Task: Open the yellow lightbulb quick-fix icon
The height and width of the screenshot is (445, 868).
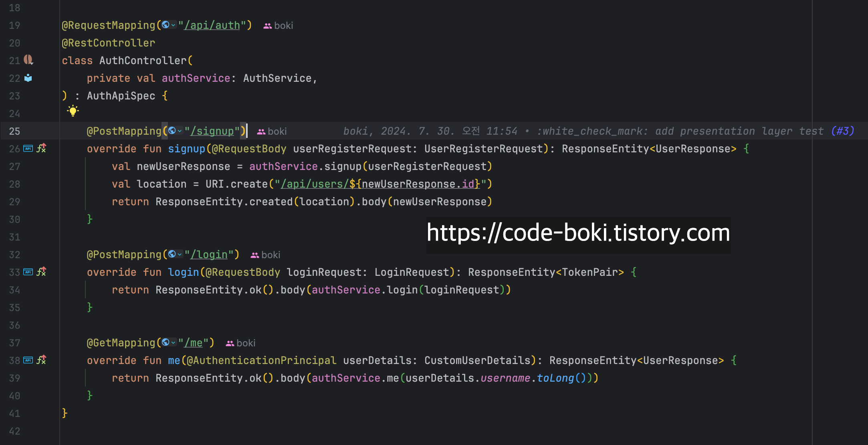Action: click(x=73, y=111)
